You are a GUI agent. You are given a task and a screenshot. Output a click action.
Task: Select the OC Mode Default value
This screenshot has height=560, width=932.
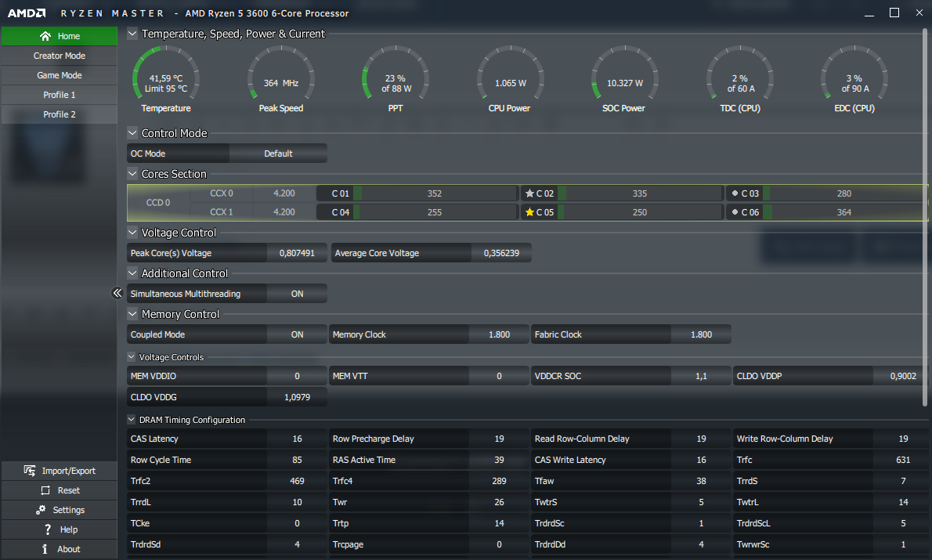pyautogui.click(x=278, y=154)
